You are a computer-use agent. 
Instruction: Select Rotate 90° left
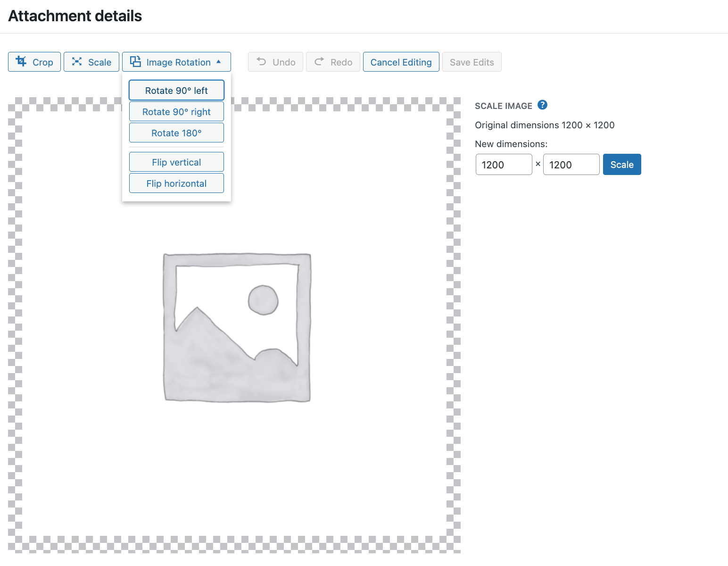[176, 90]
